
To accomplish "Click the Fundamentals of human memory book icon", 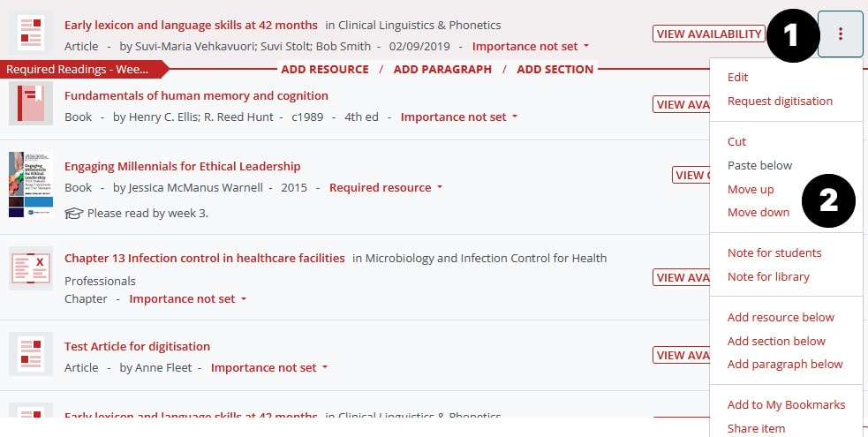I will (x=31, y=103).
